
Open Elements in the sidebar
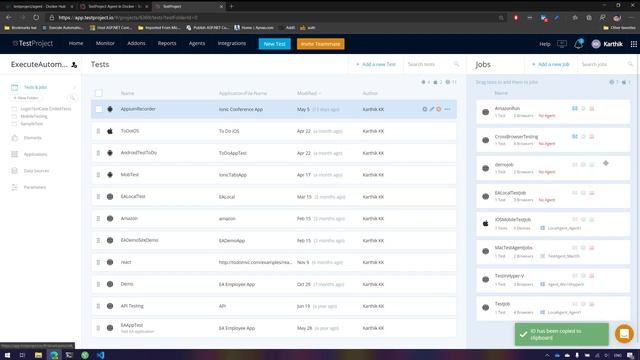click(x=33, y=138)
